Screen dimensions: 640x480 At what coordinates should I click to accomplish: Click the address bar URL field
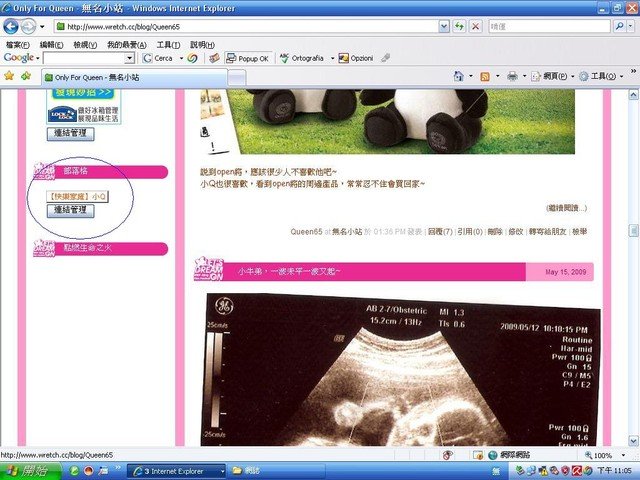[247, 27]
